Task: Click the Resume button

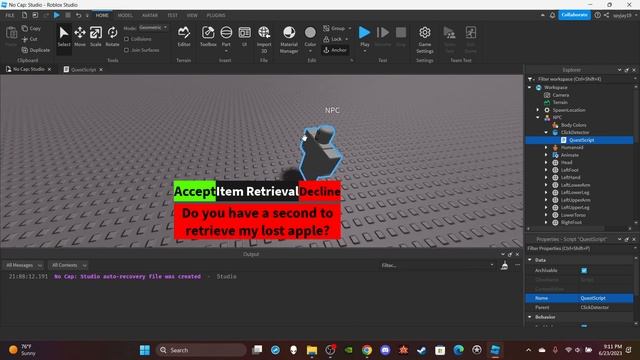Action: point(383,36)
